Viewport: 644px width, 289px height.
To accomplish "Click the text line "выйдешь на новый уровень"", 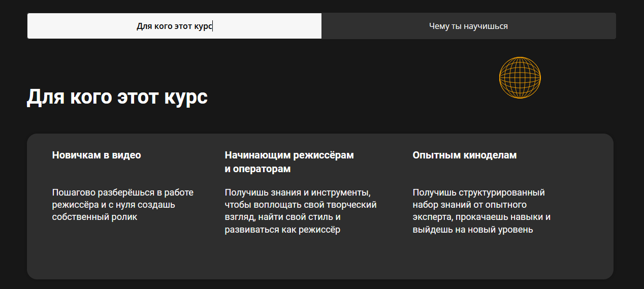I will pyautogui.click(x=472, y=230).
